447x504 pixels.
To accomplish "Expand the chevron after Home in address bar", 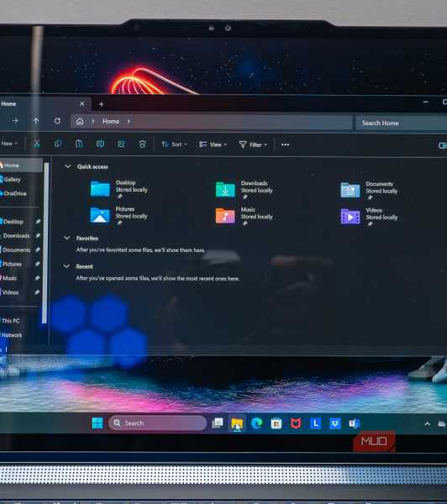I will click(129, 122).
